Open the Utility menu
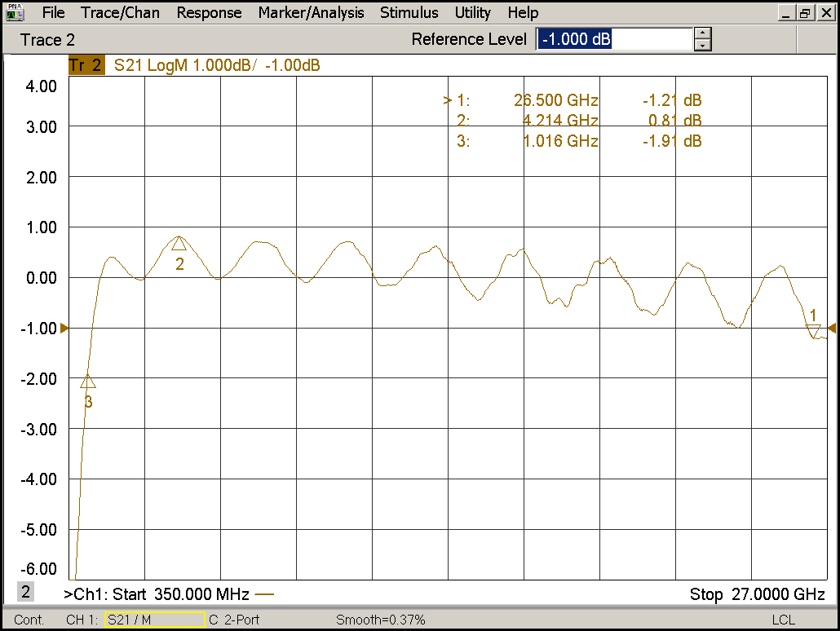840x631 pixels. (x=472, y=12)
